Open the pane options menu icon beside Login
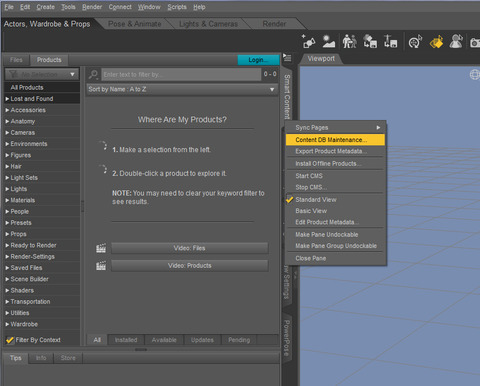This screenshot has width=480, height=386. 287,58
